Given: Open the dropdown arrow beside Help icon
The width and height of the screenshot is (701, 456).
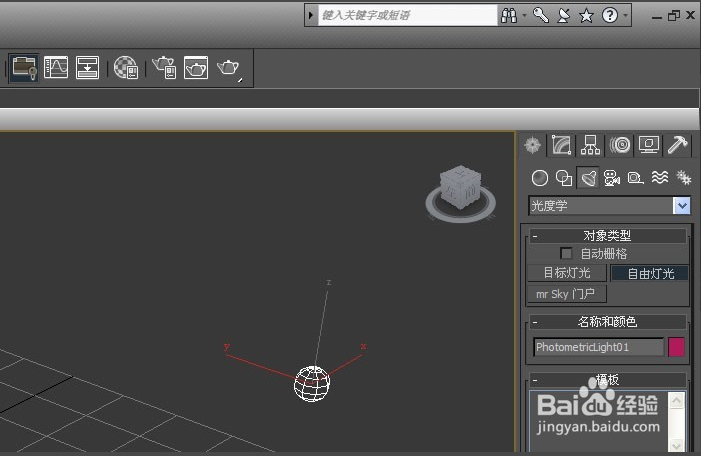Looking at the screenshot, I should (x=625, y=16).
